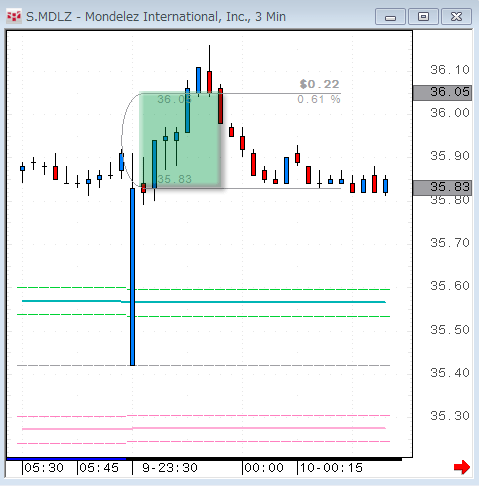Select the gray dashed line near 35.42
This screenshot has height=486, width=479.
pos(203,366)
